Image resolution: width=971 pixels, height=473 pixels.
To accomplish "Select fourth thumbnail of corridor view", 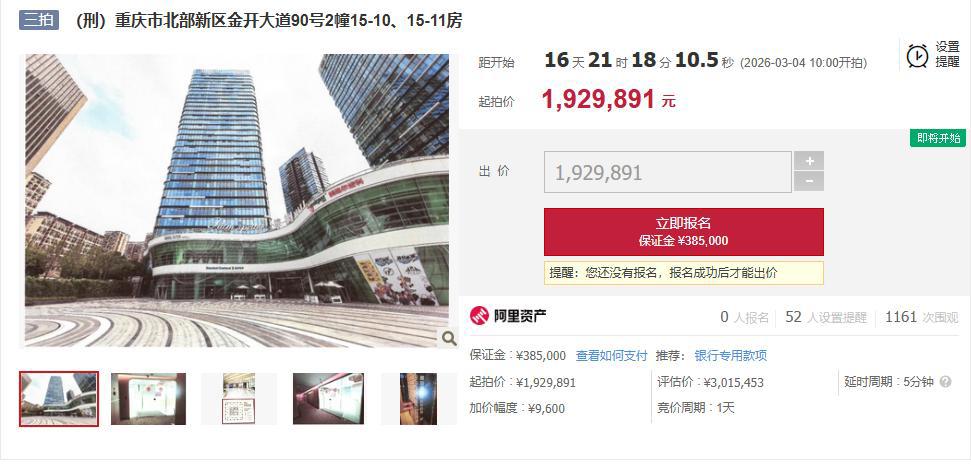I will click(x=329, y=399).
